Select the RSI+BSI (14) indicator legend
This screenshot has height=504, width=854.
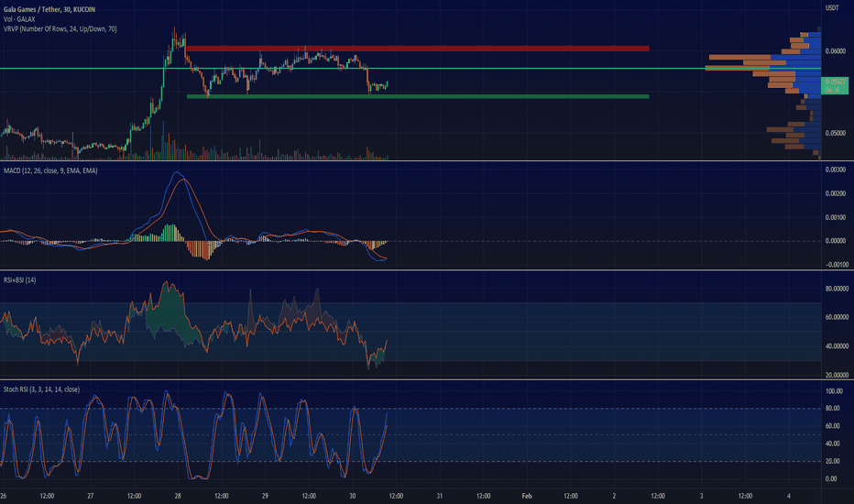(19, 280)
